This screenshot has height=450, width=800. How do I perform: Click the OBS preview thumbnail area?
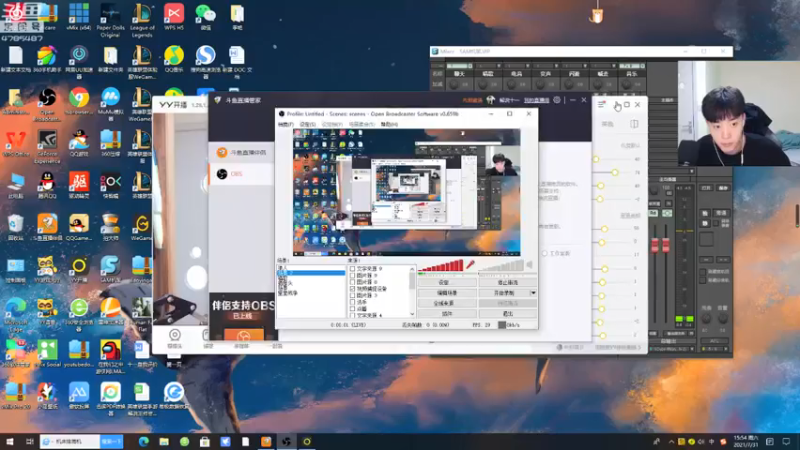tap(407, 192)
